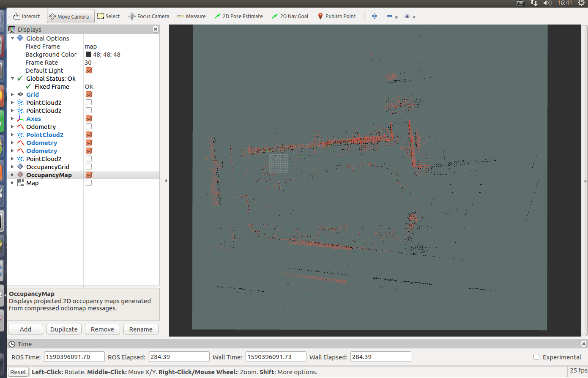The height and width of the screenshot is (378, 588).
Task: Check the Experimental option in the Time panel
Action: [x=536, y=357]
